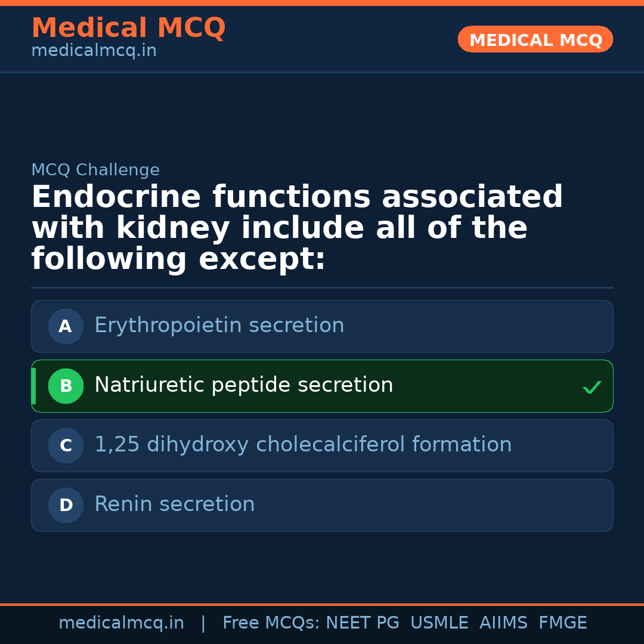Choose the Natriuretic peptide secretion answer text
644x644 pixels.
[x=243, y=385]
